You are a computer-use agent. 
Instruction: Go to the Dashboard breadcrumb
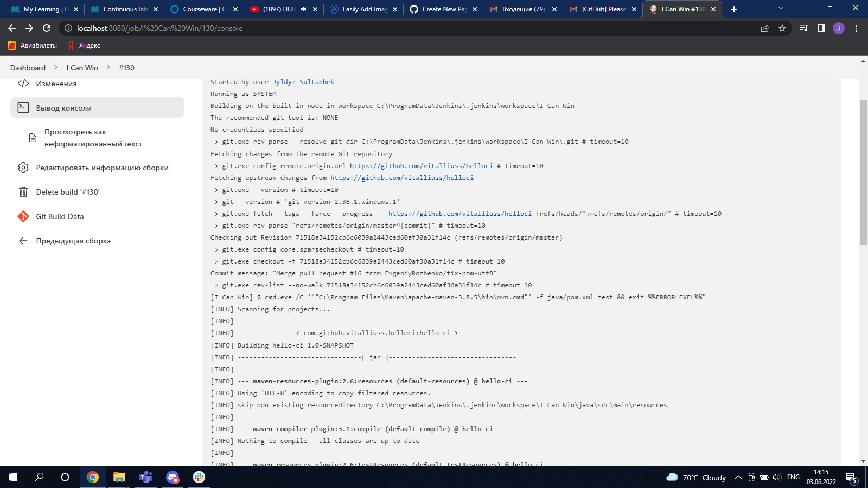click(28, 68)
